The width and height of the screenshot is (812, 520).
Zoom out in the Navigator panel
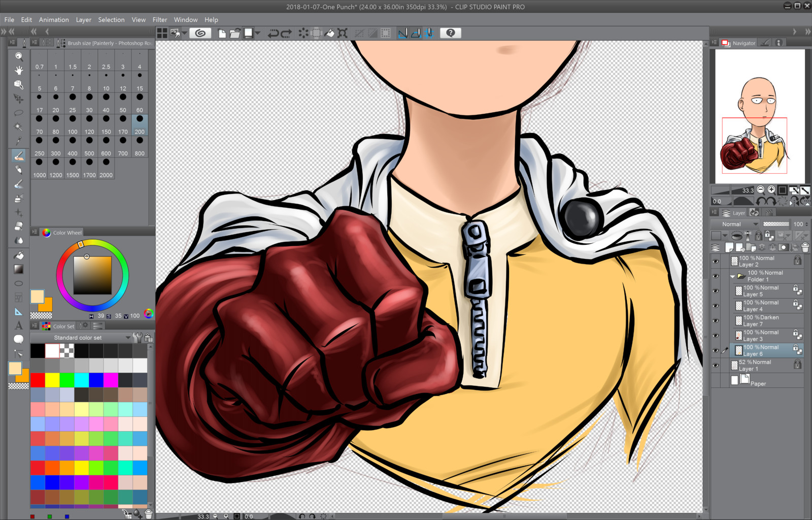click(x=760, y=190)
